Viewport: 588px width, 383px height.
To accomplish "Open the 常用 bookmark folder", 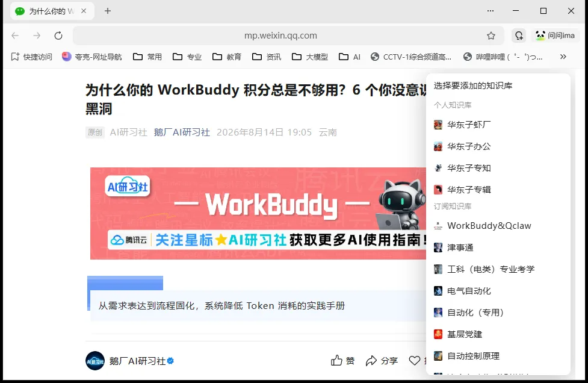I will [147, 57].
